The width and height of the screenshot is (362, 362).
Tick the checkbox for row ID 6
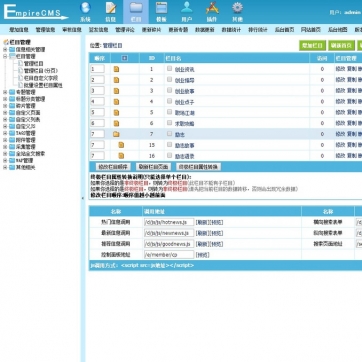(169, 123)
